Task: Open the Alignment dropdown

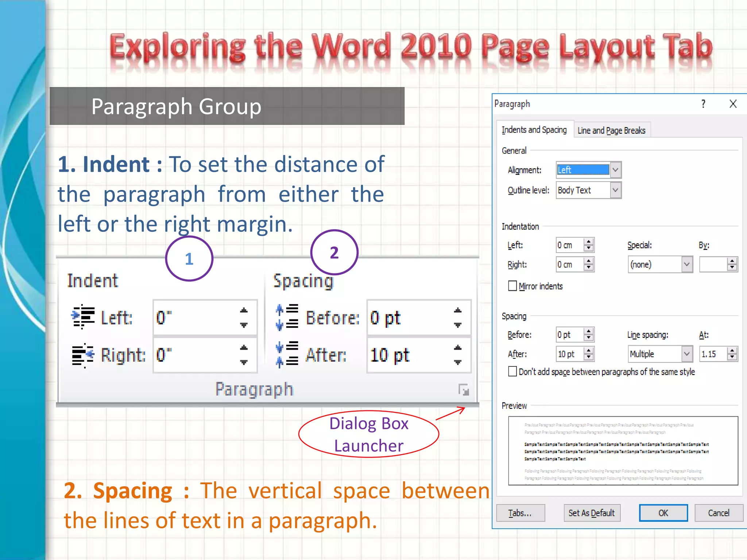Action: (615, 170)
